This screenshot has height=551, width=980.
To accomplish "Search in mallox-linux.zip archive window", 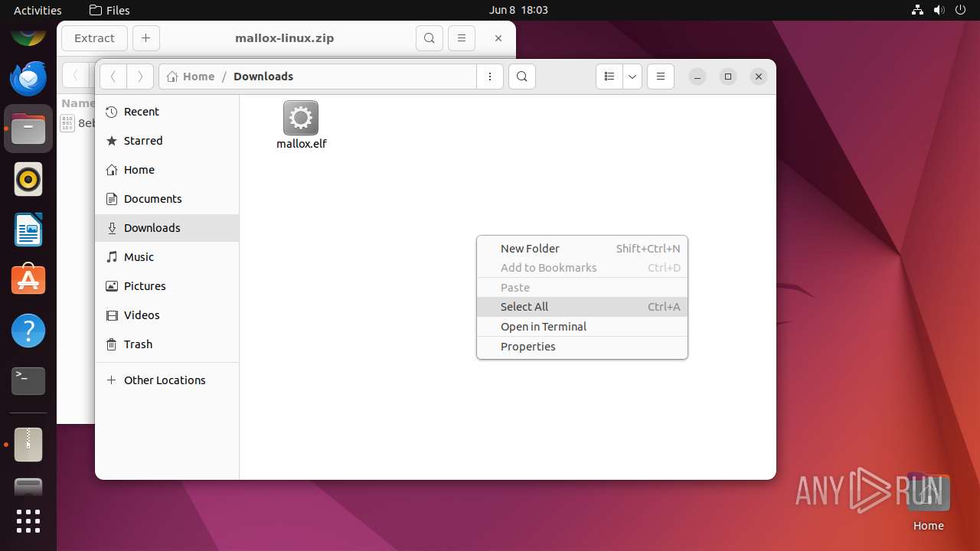I will pos(430,38).
